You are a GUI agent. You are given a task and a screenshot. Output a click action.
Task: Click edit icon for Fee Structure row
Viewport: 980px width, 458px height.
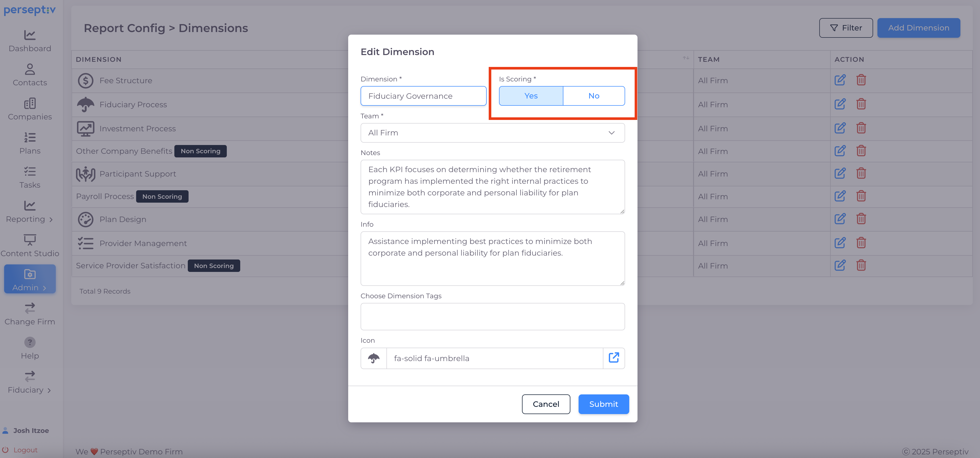(840, 80)
